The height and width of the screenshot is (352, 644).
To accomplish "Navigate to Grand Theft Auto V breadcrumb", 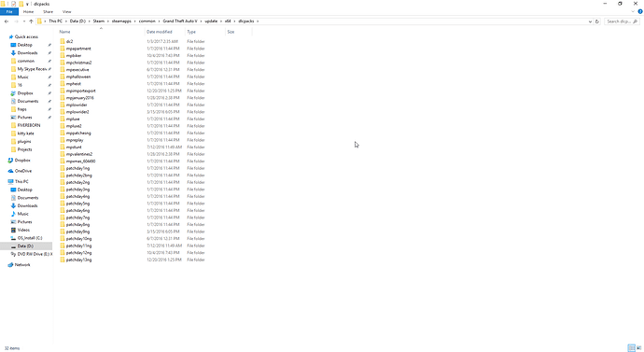I will point(179,21).
